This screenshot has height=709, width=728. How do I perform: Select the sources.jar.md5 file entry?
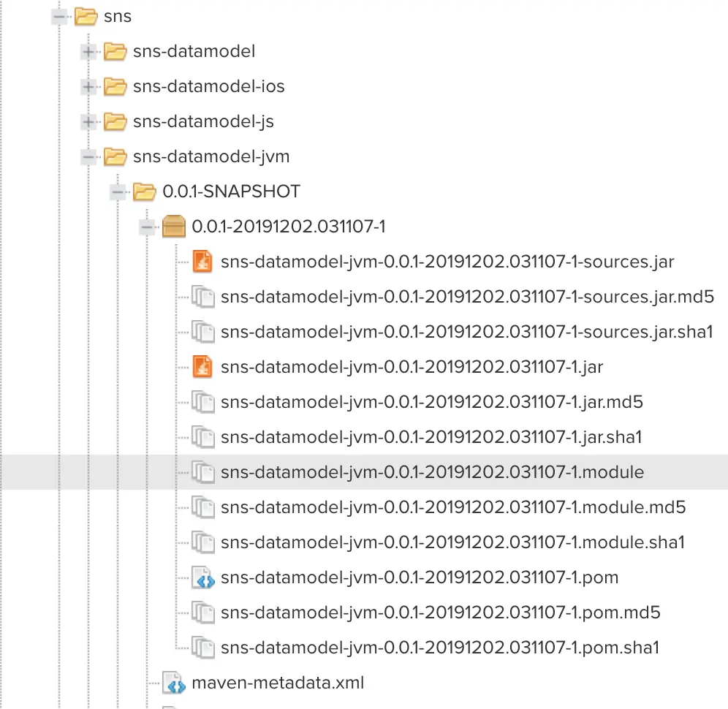(467, 297)
